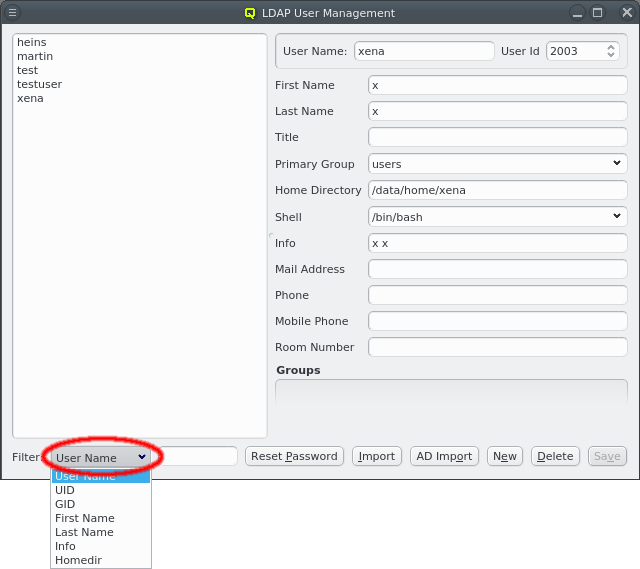The image size is (640, 569).
Task: Select user martin in the list
Action: click(x=140, y=56)
